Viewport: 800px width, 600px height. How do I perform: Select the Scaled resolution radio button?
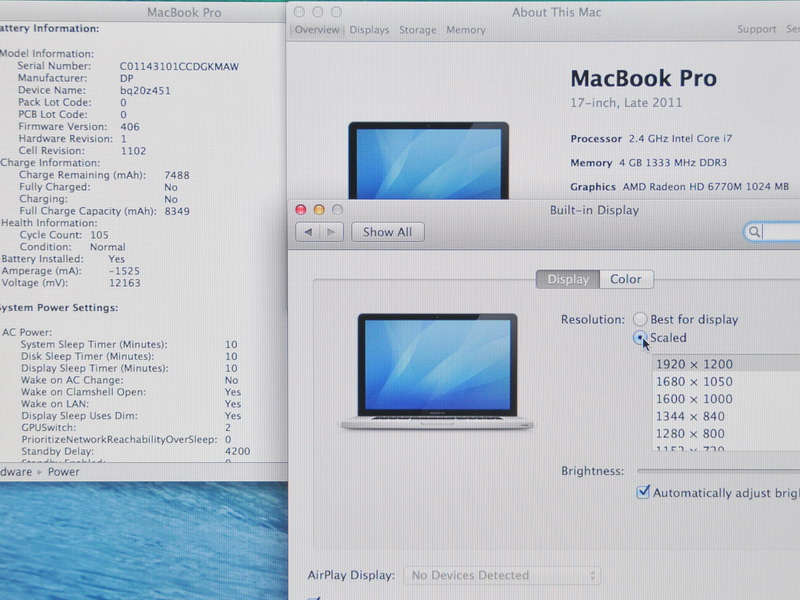click(x=640, y=338)
